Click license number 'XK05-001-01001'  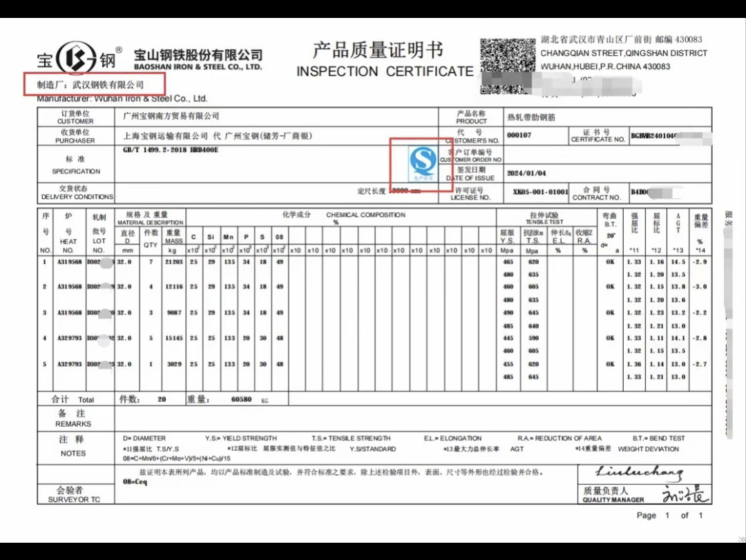[540, 192]
